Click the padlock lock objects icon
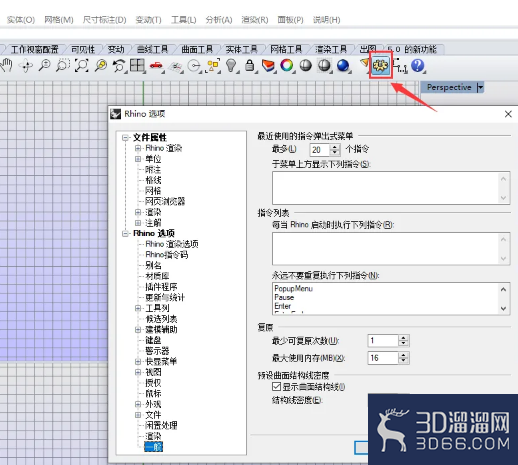 tap(250, 65)
